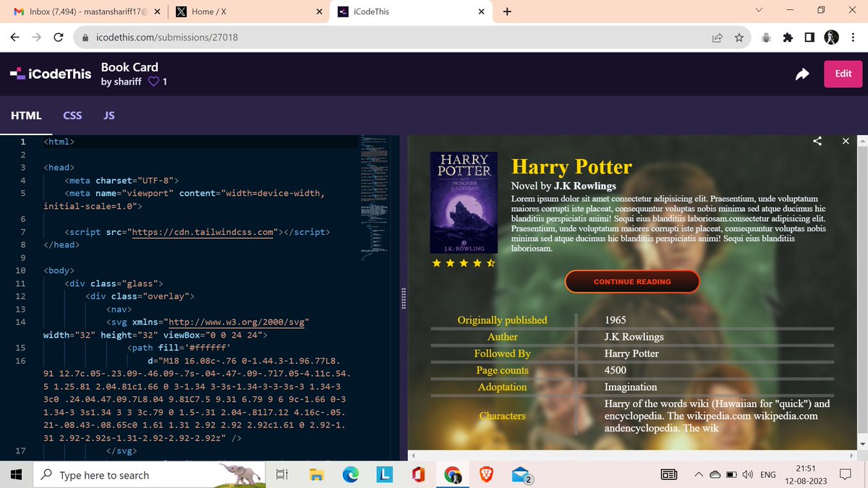Share this page from the address bar
Screen dimensions: 868x488
point(718,38)
